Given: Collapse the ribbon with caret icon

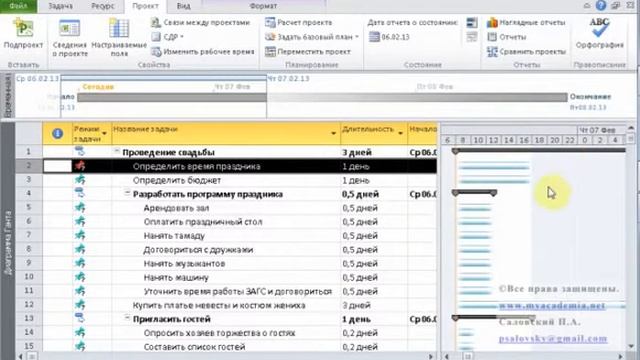Looking at the screenshot, I should [587, 6].
